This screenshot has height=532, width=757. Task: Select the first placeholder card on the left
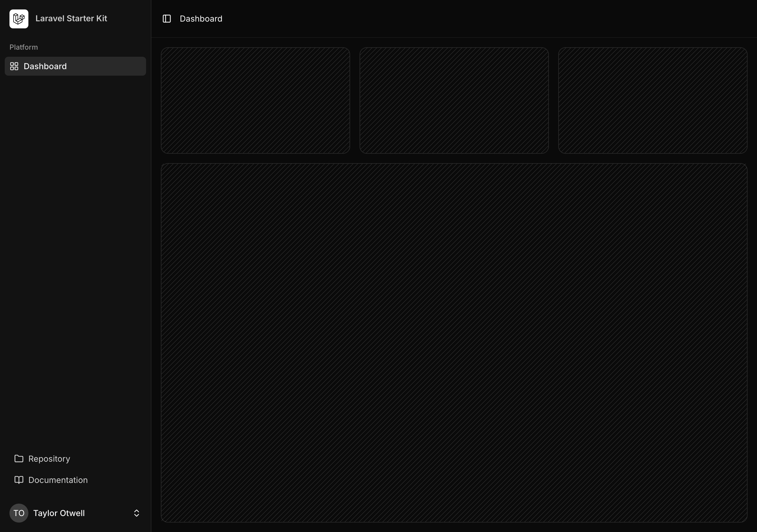[x=255, y=100]
